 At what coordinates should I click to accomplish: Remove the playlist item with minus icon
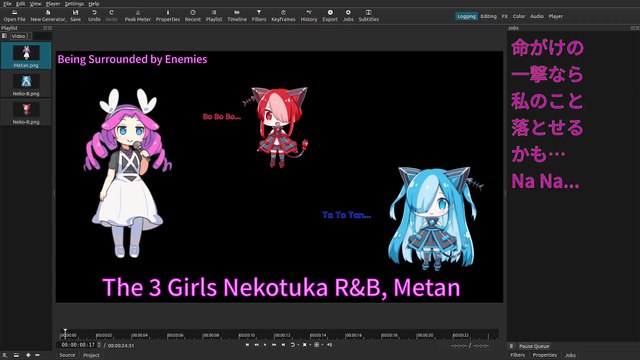[x=37, y=355]
